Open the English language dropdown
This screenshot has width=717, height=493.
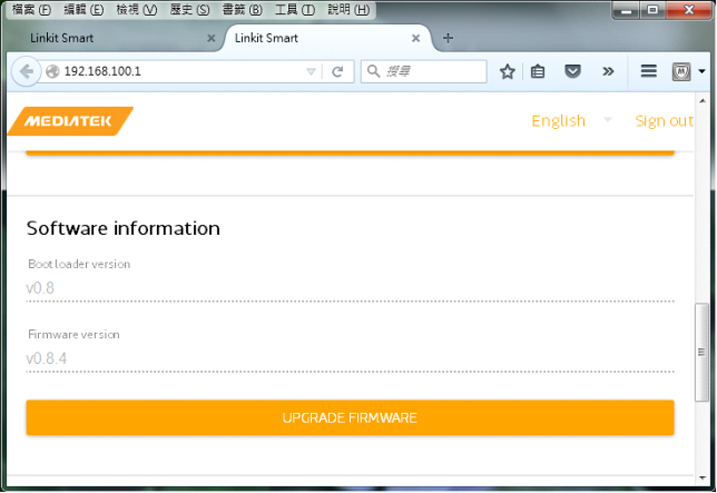click(571, 121)
